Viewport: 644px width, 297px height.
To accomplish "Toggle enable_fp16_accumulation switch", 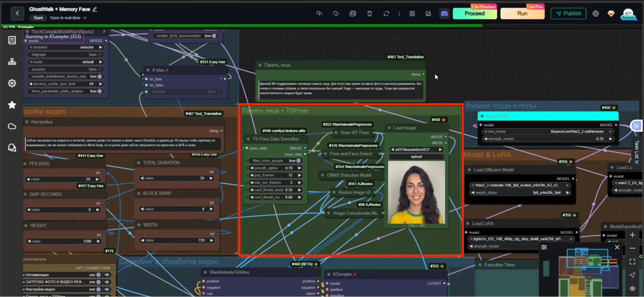I will click(214, 36).
